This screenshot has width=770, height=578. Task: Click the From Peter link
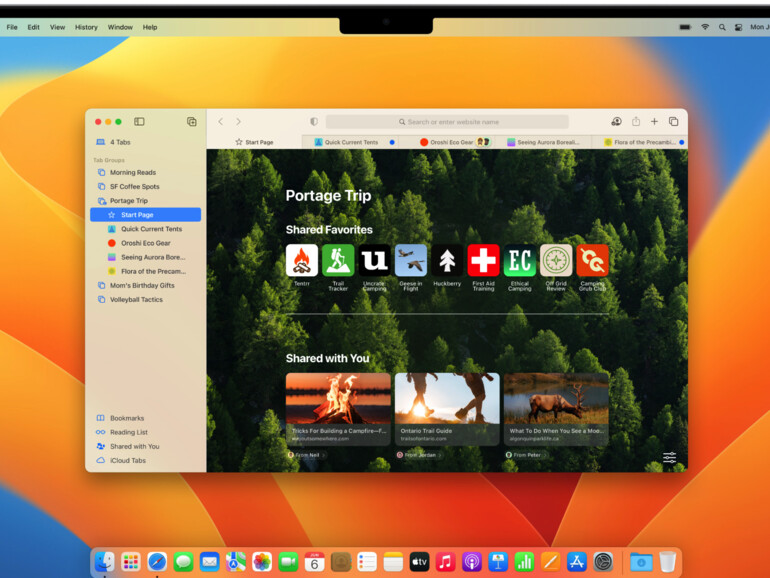click(x=526, y=455)
